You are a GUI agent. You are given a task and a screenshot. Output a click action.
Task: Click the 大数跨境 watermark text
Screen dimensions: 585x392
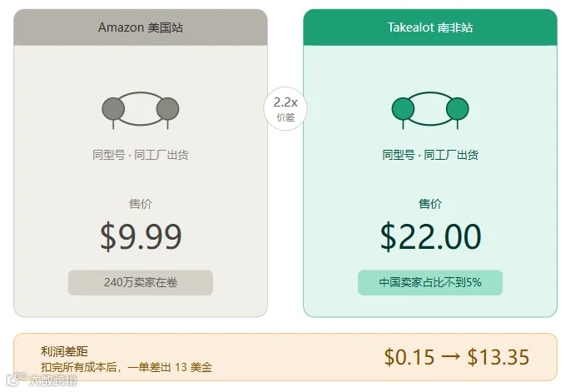pyautogui.click(x=53, y=380)
